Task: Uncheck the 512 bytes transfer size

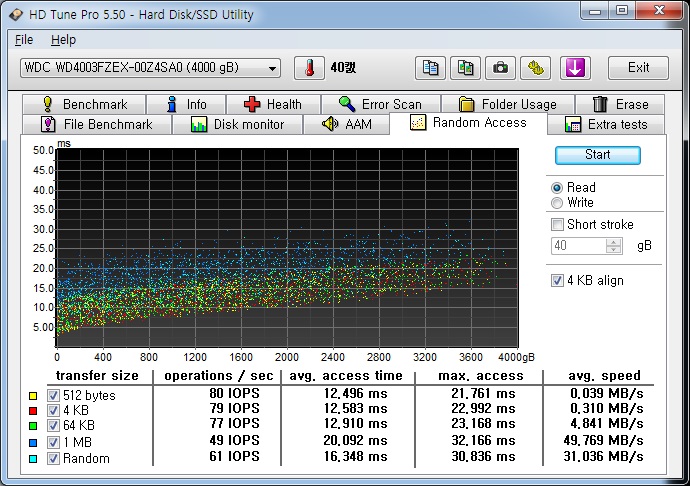Action: pos(53,395)
